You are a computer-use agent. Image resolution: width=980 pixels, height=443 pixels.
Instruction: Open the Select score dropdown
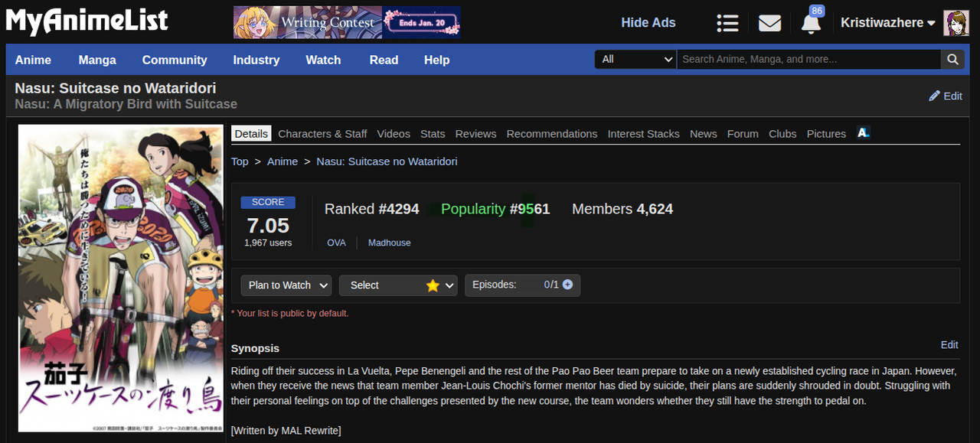tap(398, 285)
